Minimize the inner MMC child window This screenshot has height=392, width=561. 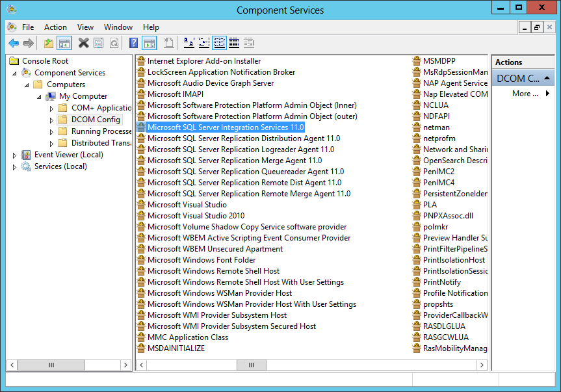pos(525,27)
